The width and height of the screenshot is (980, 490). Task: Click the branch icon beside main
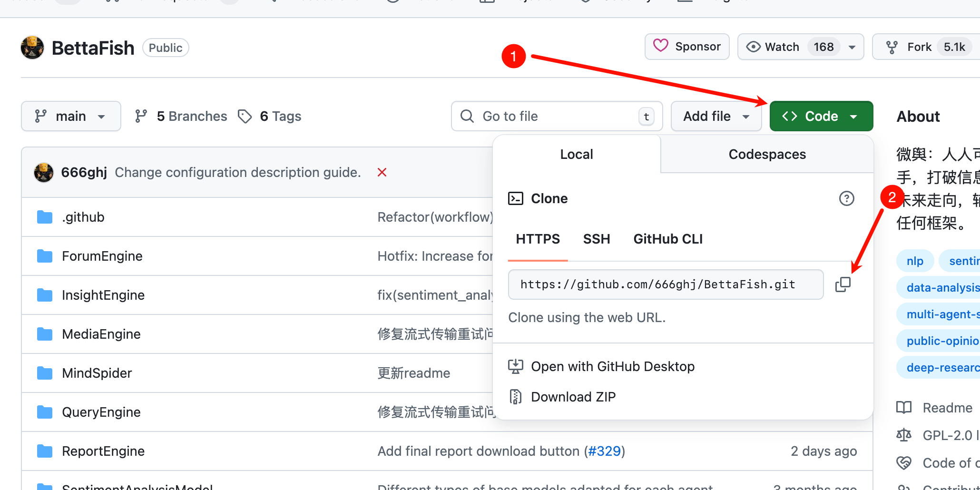tap(41, 116)
